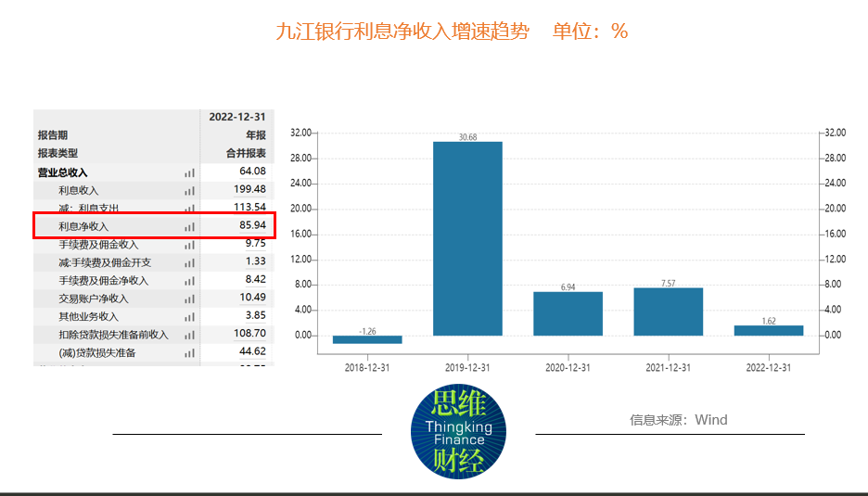Click the 2022-12-31 column header
Image resolution: width=868 pixels, height=496 pixels.
pos(237,117)
